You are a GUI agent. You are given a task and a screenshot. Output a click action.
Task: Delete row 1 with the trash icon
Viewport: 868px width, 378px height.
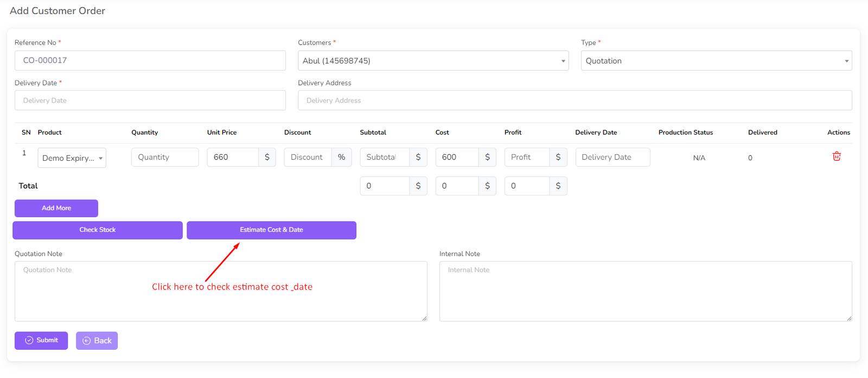click(x=837, y=156)
